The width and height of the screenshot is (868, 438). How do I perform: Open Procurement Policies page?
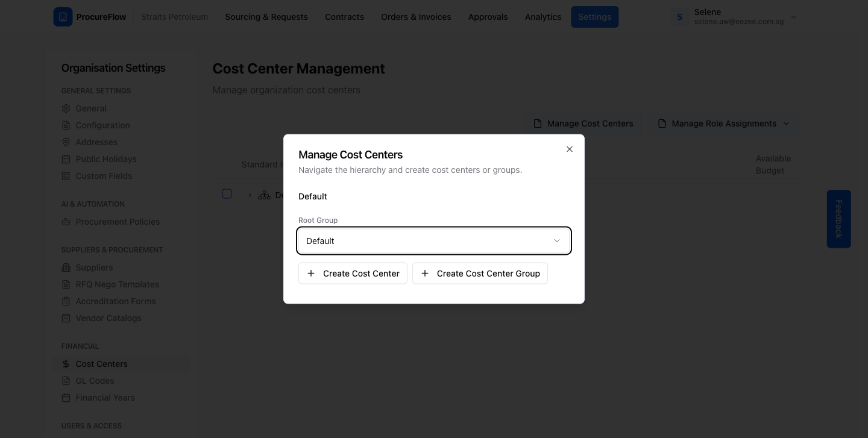(x=118, y=222)
